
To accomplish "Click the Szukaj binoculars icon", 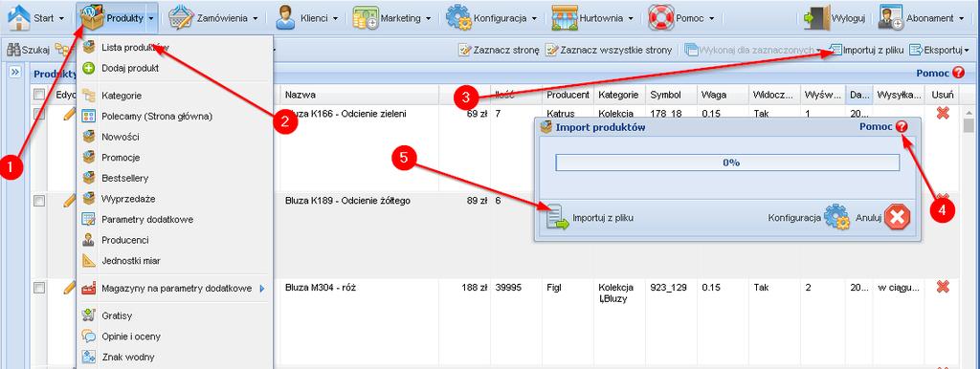I will pos(13,50).
